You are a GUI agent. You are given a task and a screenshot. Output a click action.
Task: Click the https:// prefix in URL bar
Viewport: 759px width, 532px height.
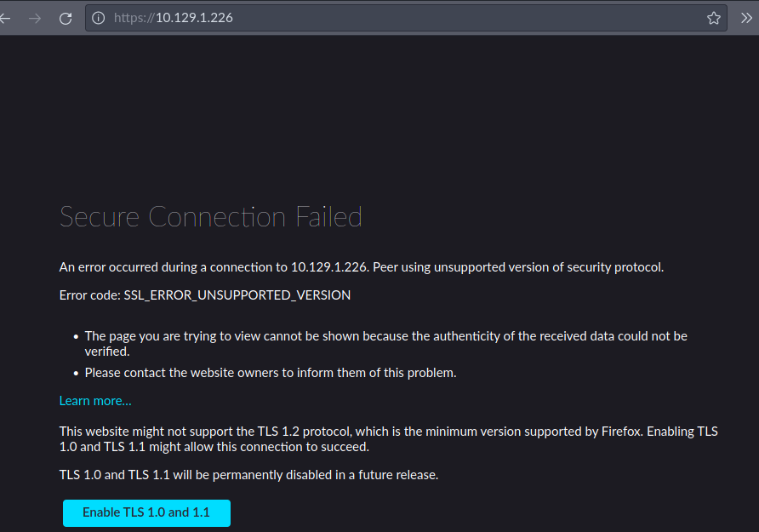coord(134,18)
